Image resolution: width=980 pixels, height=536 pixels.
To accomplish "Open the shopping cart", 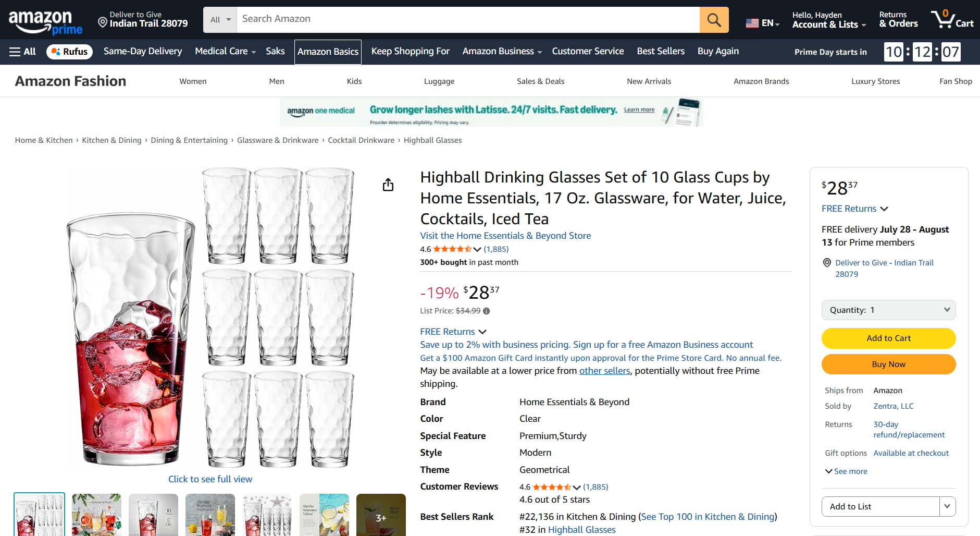I will point(952,20).
